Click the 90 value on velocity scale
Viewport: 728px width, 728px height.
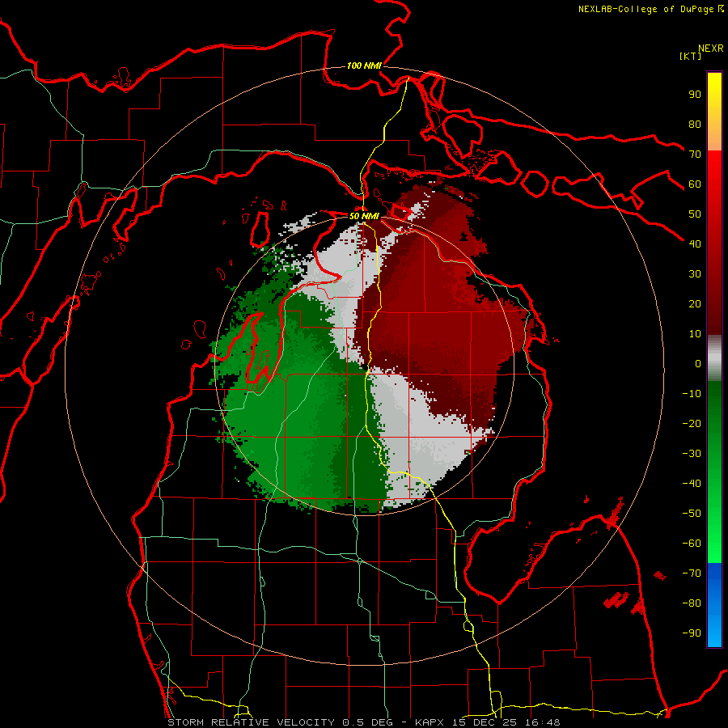coord(695,95)
